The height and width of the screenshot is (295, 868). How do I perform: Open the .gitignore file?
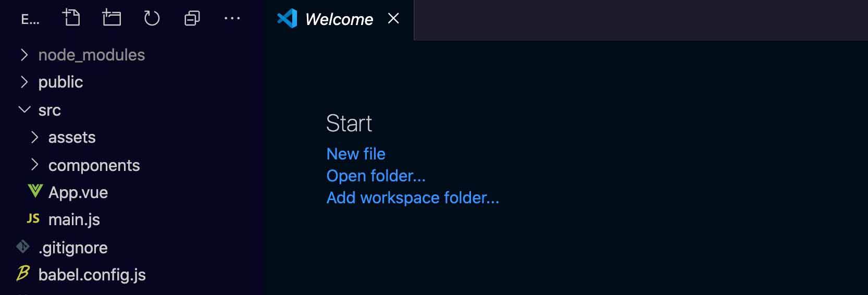[73, 248]
